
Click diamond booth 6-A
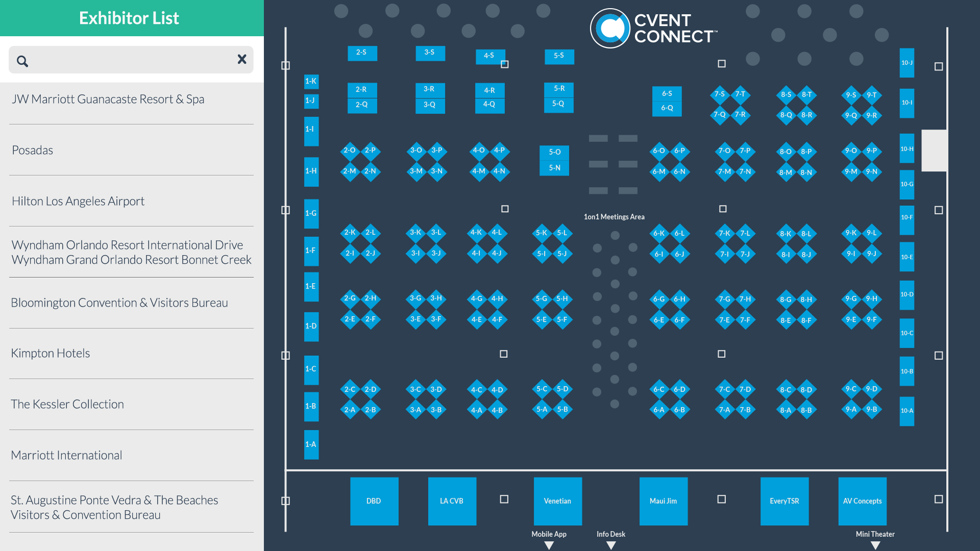[659, 410]
